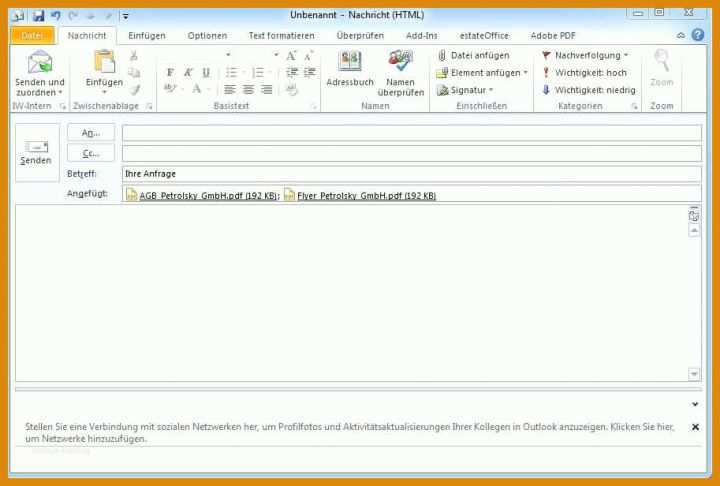Click the An... recipient button

[x=91, y=133]
